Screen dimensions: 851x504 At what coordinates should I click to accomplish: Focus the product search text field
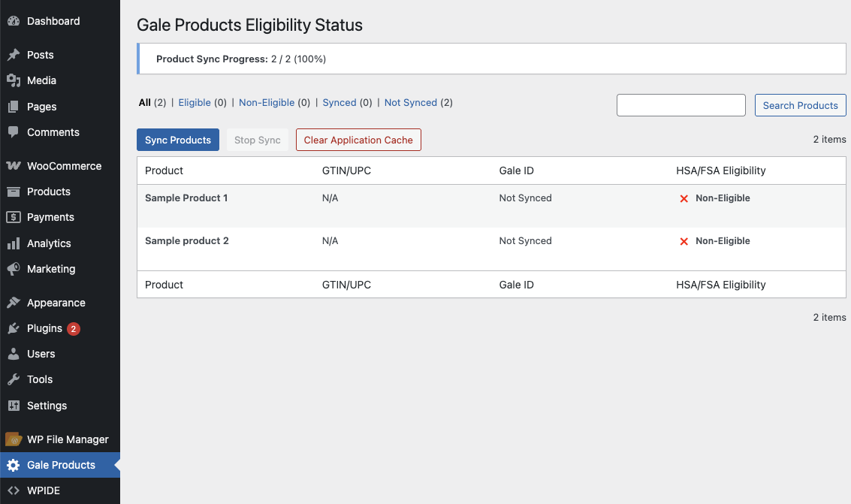[680, 105]
